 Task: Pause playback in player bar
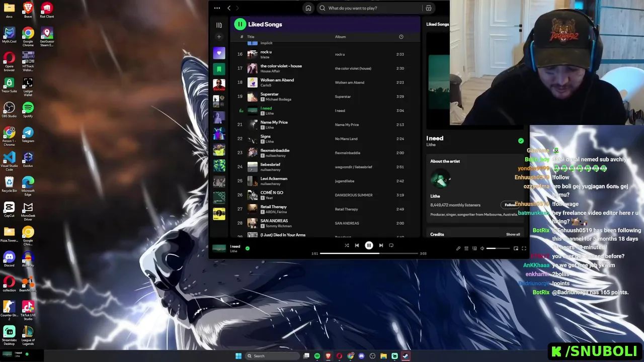pos(369,245)
